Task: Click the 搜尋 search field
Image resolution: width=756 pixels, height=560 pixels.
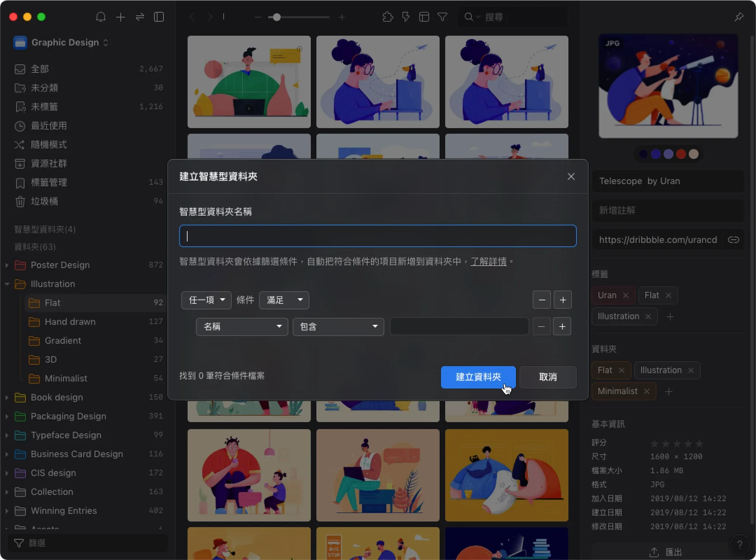Action: (512, 17)
